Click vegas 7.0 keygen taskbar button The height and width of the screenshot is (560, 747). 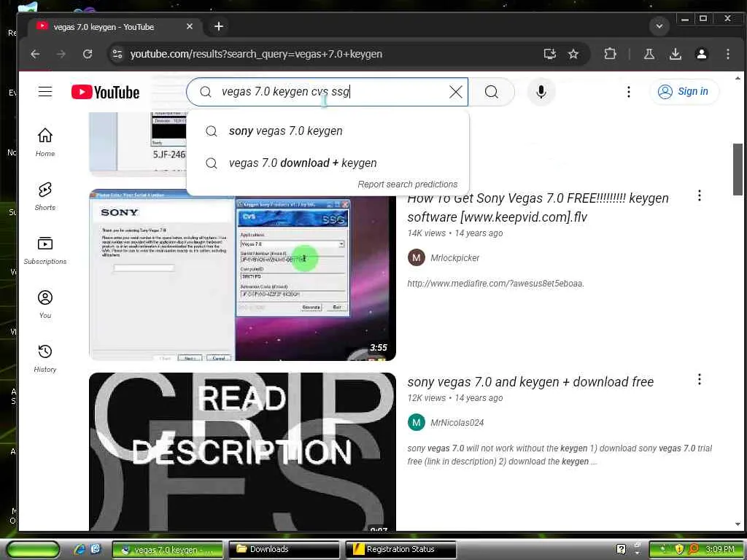tap(167, 550)
